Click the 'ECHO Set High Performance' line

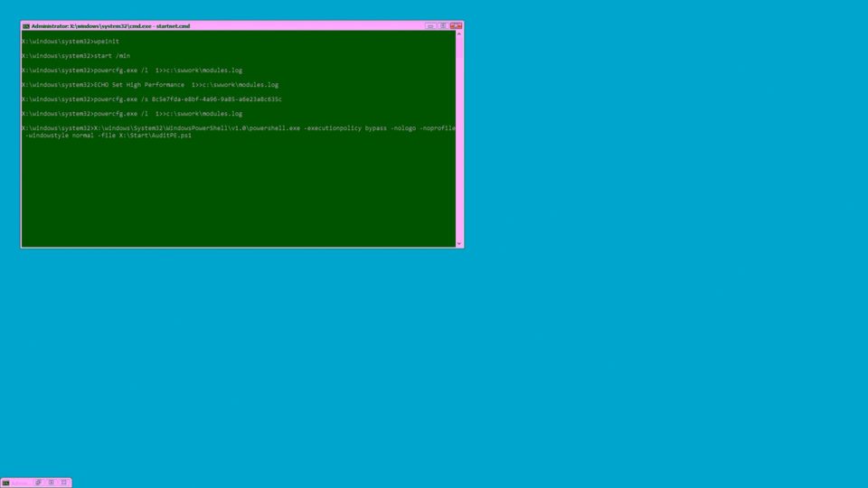[150, 85]
